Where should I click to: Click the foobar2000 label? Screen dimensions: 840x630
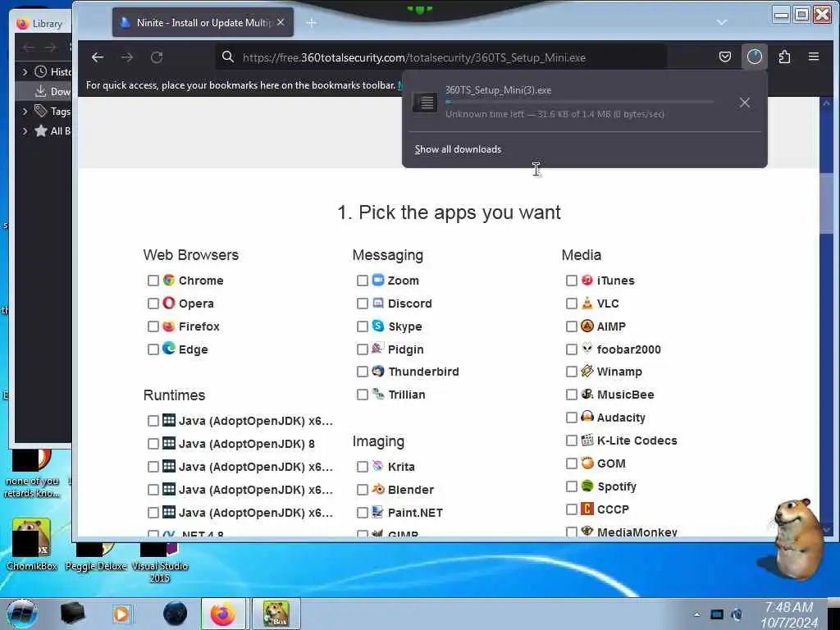pyautogui.click(x=629, y=349)
